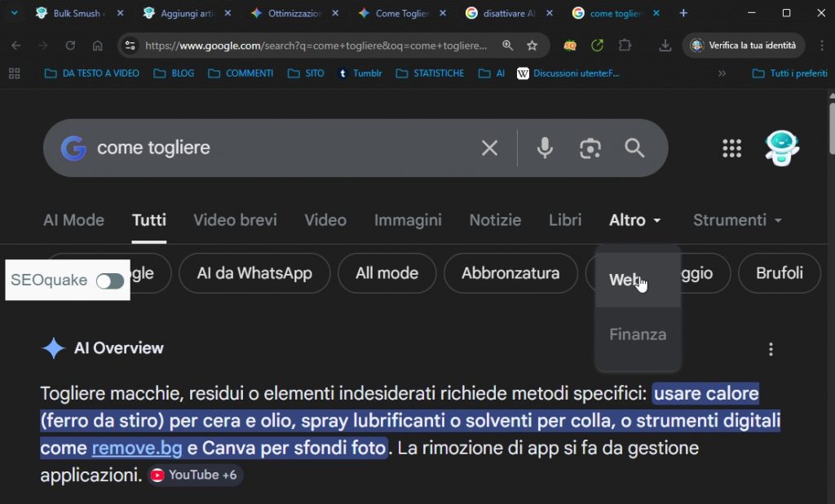Choose Web from the Altro menu

638,279
